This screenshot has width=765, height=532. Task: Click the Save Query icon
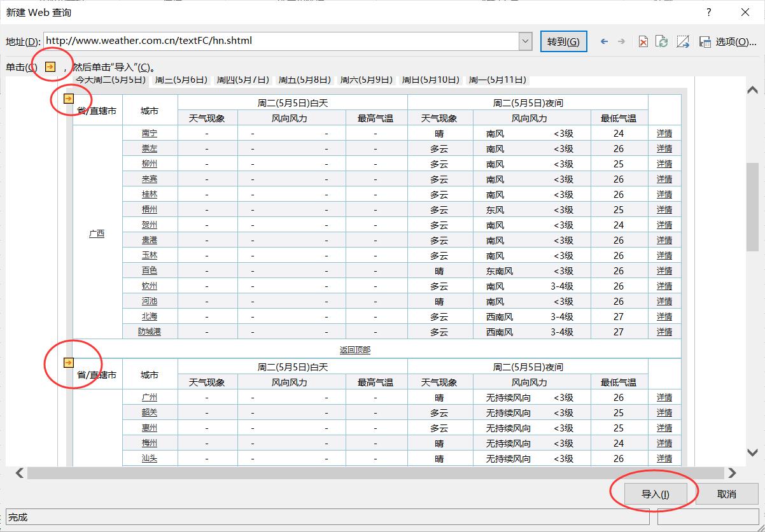click(x=704, y=41)
